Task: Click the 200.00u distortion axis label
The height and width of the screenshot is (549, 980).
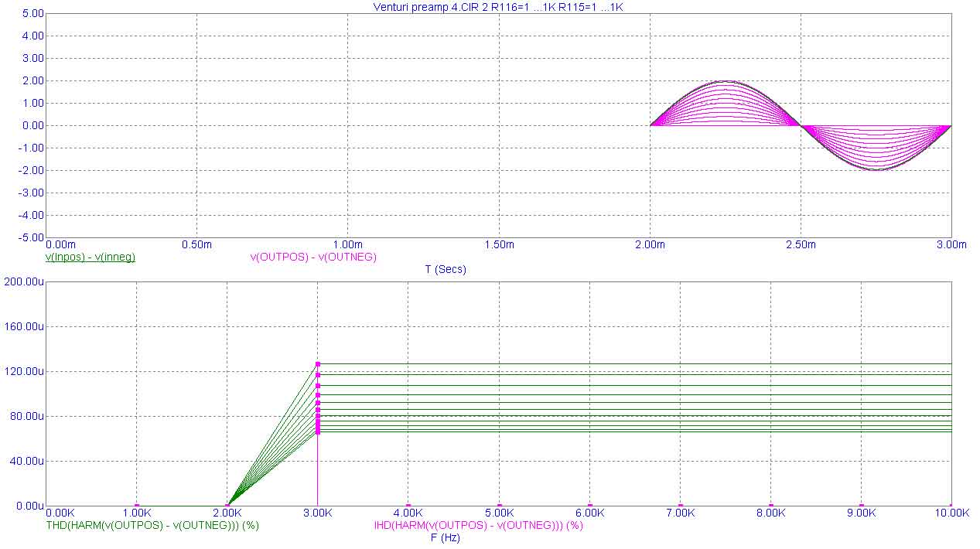Action: point(24,282)
